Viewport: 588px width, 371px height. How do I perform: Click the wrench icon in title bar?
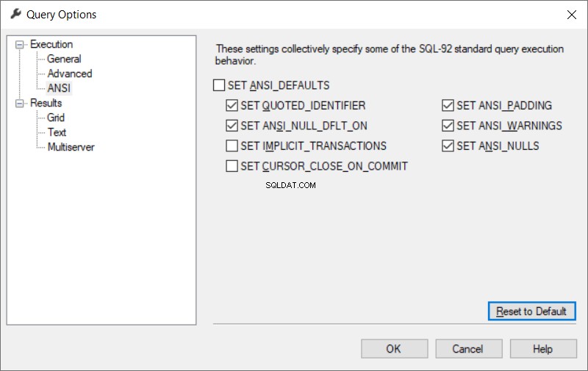[x=15, y=14]
